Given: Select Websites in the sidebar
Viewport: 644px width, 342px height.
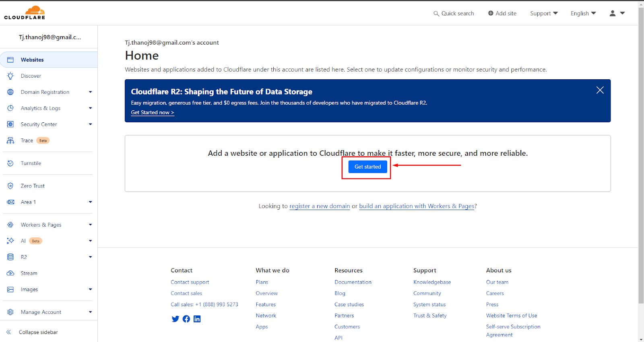Looking at the screenshot, I should (x=49, y=60).
